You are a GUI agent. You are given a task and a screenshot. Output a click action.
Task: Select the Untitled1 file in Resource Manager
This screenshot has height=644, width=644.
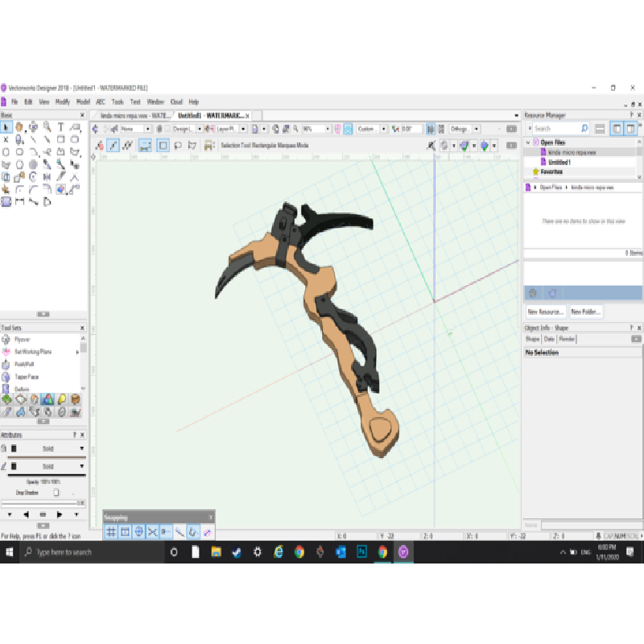(559, 163)
